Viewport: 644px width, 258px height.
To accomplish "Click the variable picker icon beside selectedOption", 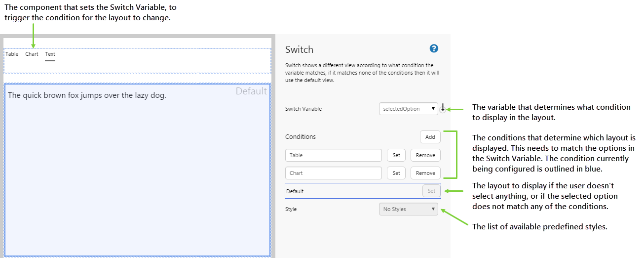I will [x=443, y=109].
